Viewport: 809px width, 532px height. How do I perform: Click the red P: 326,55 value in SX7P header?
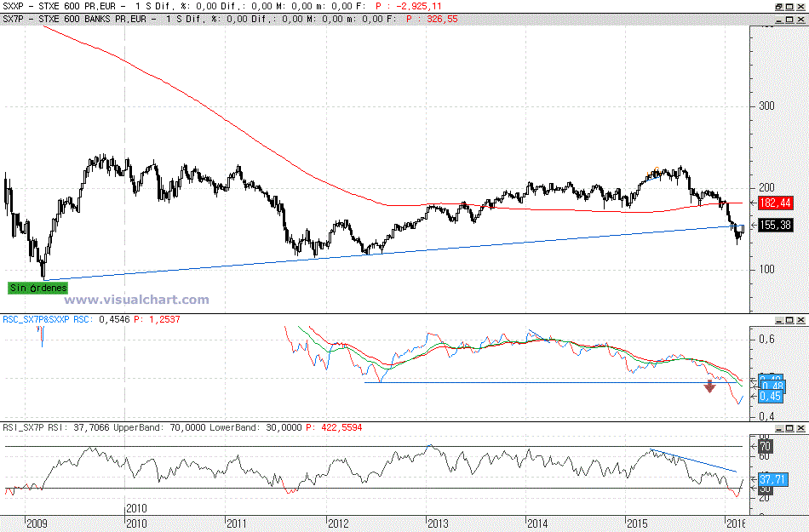click(432, 19)
